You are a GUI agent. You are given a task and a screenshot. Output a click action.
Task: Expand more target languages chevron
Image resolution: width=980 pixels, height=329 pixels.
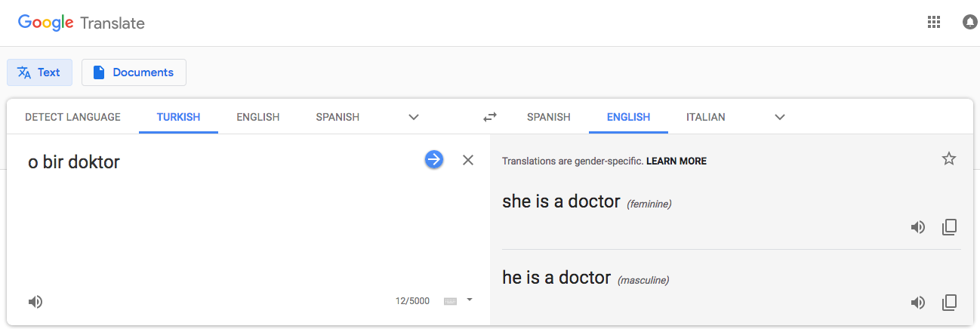point(780,117)
